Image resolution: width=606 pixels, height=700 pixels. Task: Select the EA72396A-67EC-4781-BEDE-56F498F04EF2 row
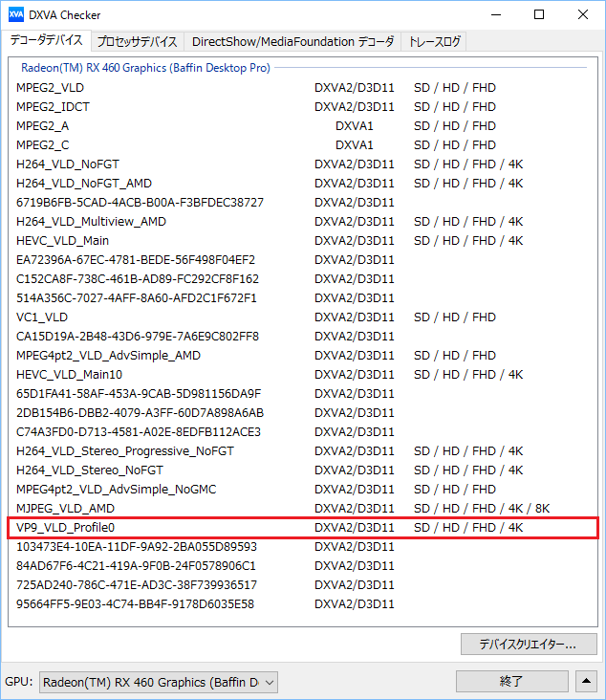coord(303,260)
